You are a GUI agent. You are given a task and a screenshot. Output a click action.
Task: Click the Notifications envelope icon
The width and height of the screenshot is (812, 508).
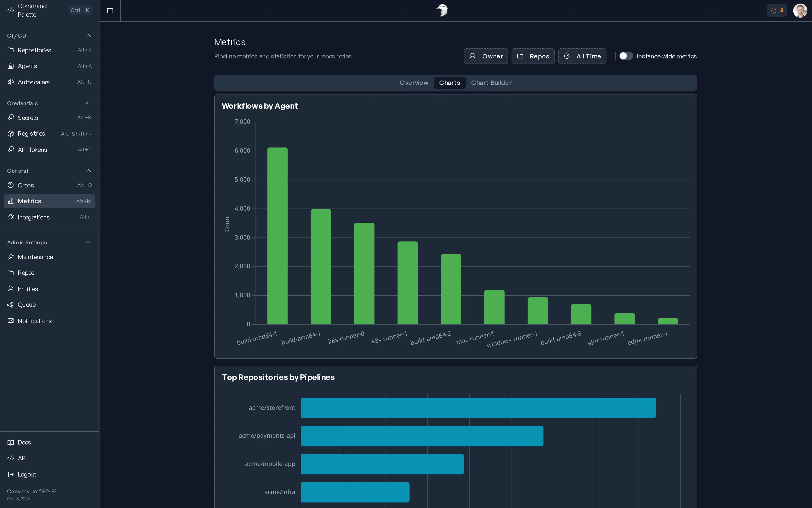pyautogui.click(x=11, y=321)
